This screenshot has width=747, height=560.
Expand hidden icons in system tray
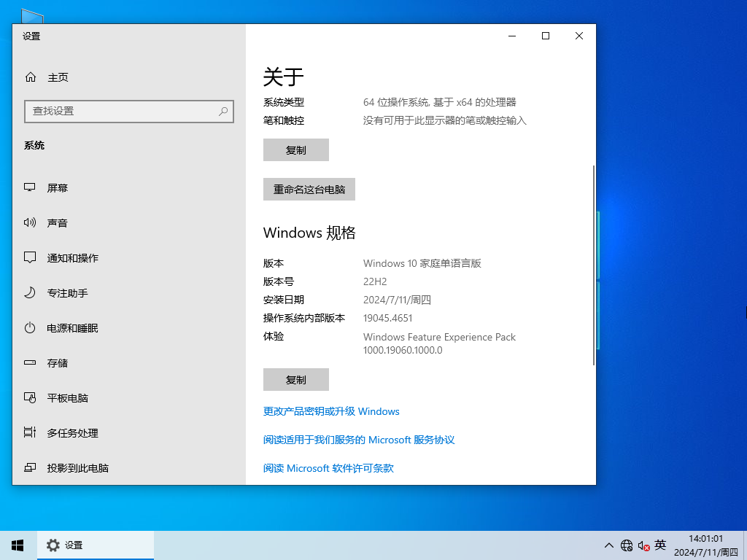click(x=608, y=545)
